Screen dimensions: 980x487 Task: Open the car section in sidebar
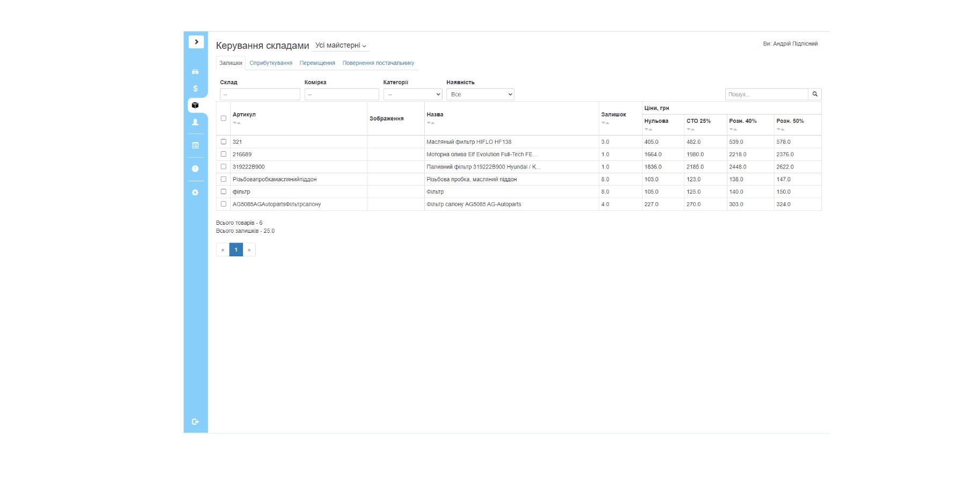click(x=195, y=72)
